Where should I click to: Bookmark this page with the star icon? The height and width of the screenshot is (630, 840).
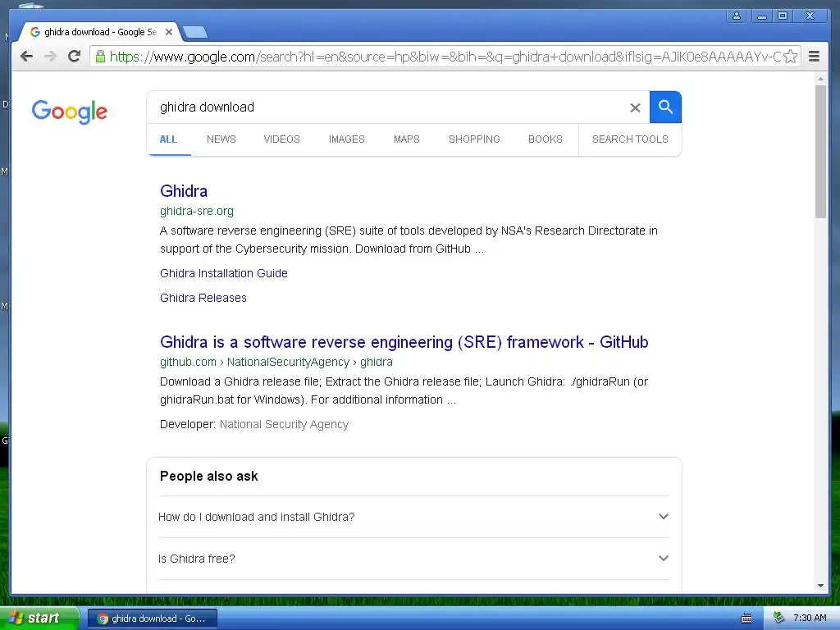pyautogui.click(x=790, y=57)
